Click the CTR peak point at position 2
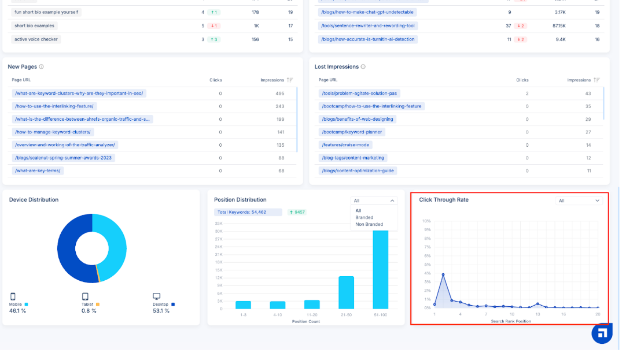Image resolution: width=637 pixels, height=364 pixels. pos(443,275)
